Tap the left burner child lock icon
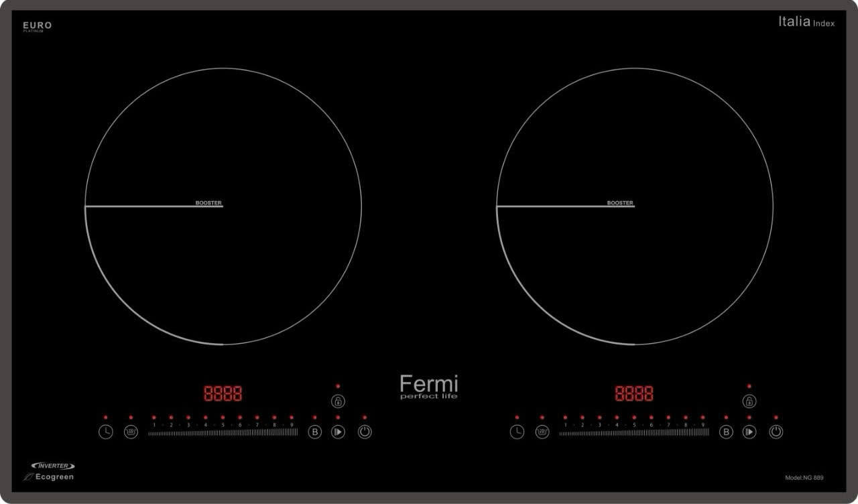This screenshot has height=504, width=858. point(339,401)
